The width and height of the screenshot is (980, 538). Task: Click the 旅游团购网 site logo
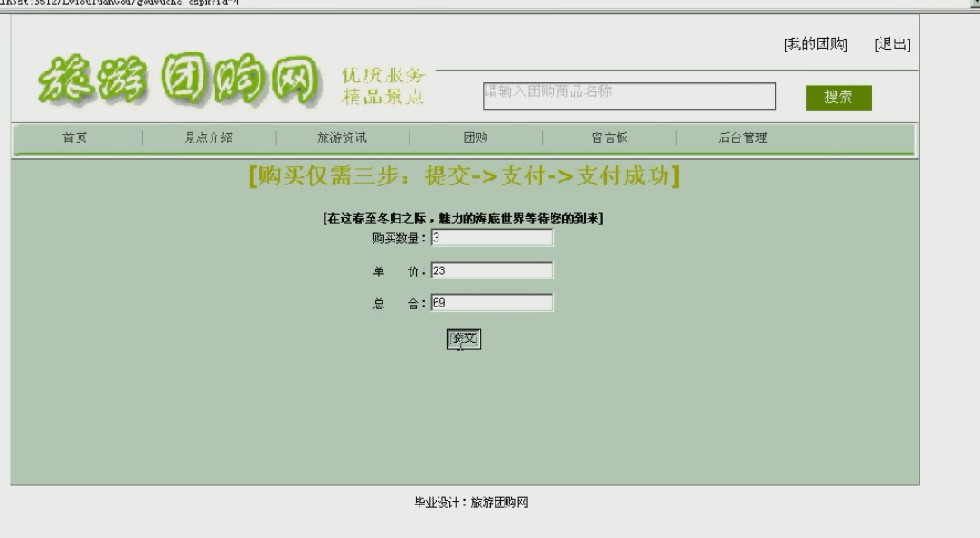(x=179, y=80)
